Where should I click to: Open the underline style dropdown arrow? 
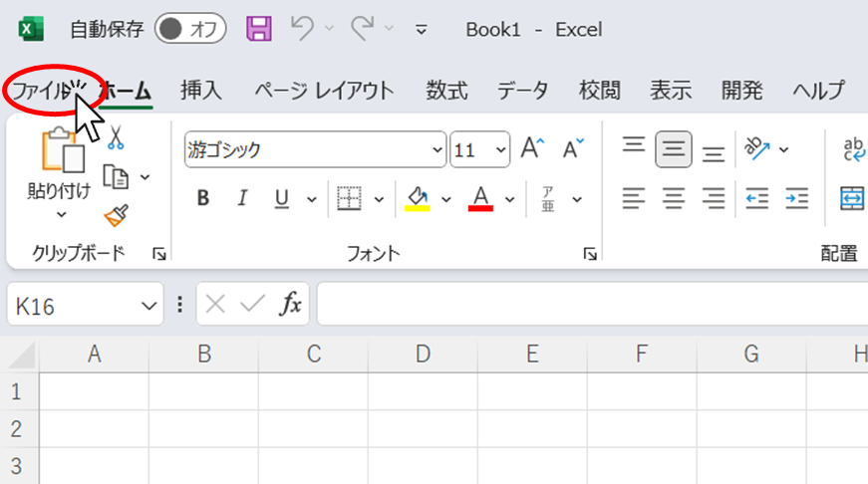(312, 200)
